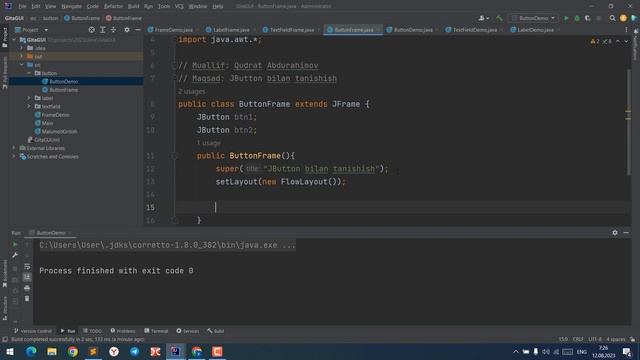Image resolution: width=640 pixels, height=360 pixels.
Task: Open JetBrains toolbox icon at top right
Action: tap(634, 18)
